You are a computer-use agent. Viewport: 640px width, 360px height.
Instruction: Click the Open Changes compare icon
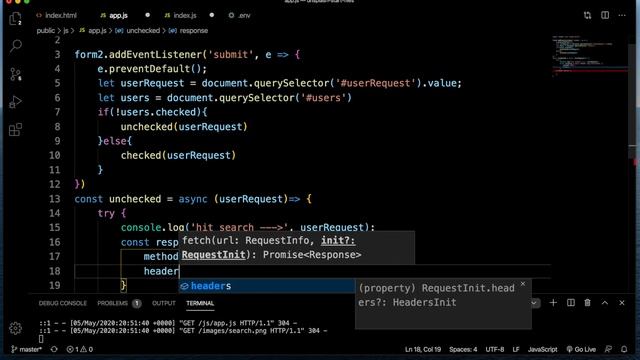click(x=587, y=16)
